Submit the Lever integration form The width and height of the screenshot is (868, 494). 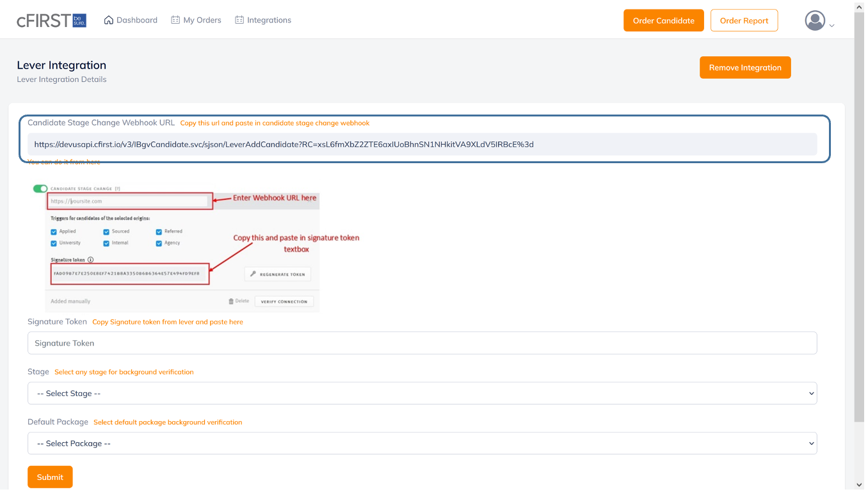click(50, 477)
